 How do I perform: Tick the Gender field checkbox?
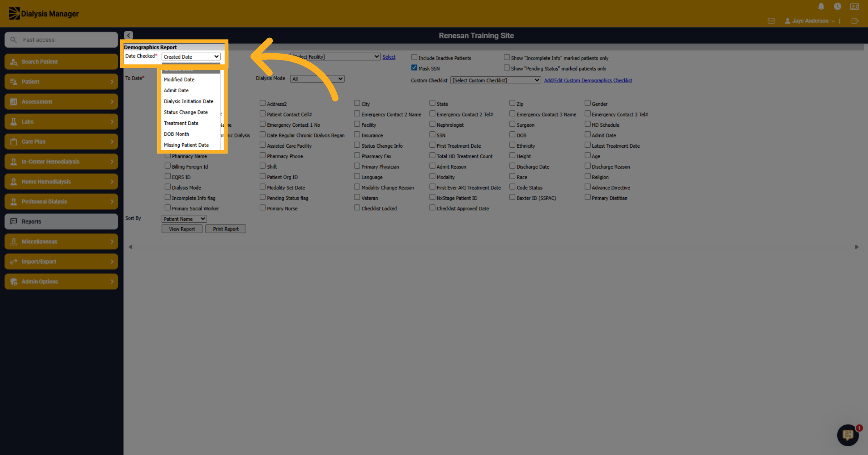click(x=587, y=104)
